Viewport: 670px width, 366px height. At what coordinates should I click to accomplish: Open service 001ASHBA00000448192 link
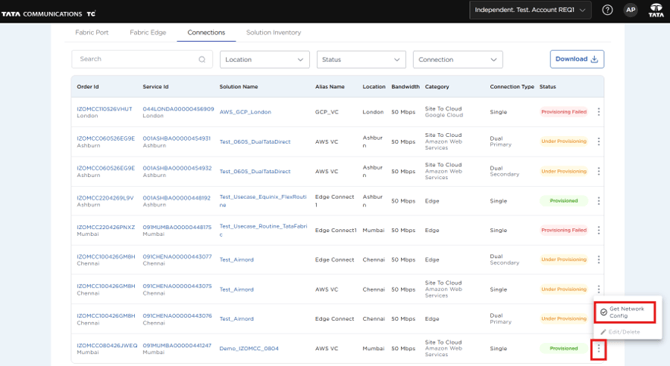(176, 198)
